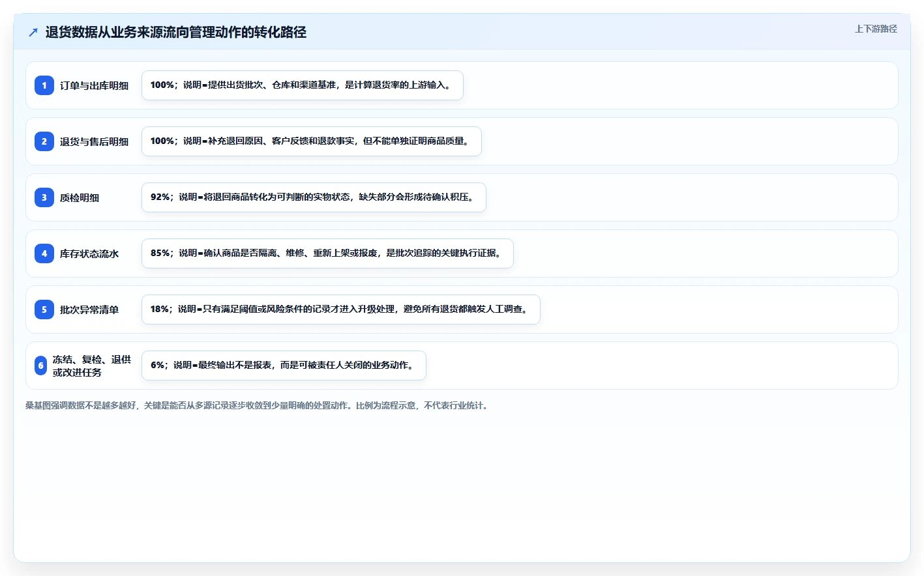The height and width of the screenshot is (576, 924).
Task: Click step badge number 3
Action: pos(44,197)
